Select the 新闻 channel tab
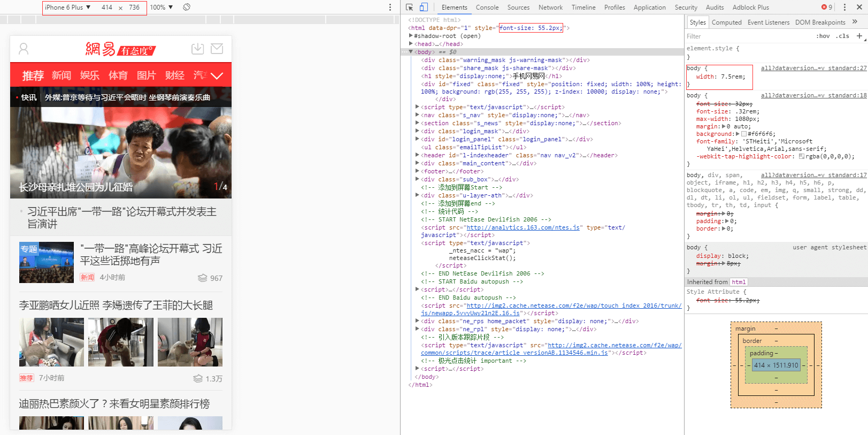This screenshot has width=868, height=435. point(62,75)
